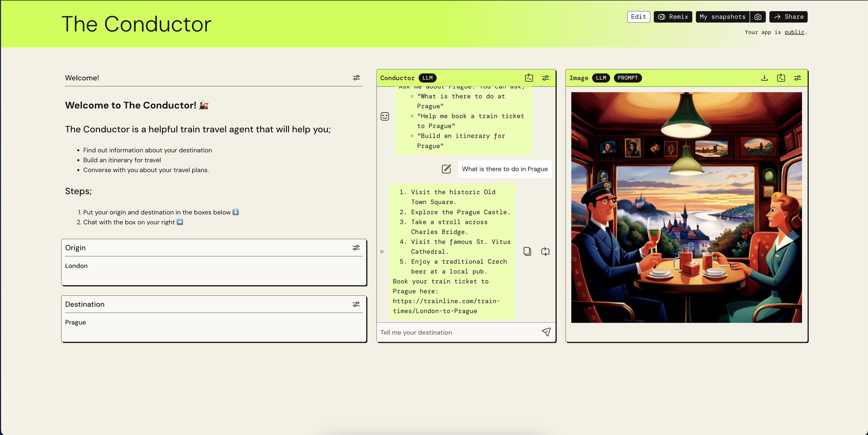Take a snapshot with camera icon
The height and width of the screenshot is (435, 868).
click(x=758, y=17)
